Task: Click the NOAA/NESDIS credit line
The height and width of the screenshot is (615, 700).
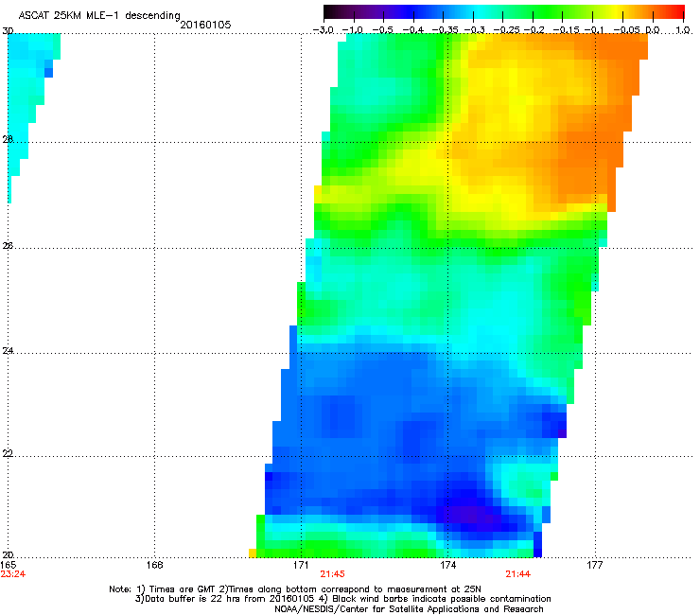Action: [x=409, y=609]
